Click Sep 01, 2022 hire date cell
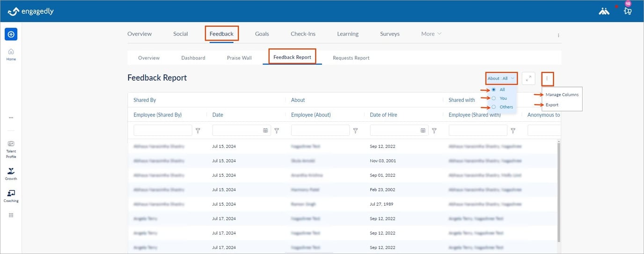 (x=382, y=175)
